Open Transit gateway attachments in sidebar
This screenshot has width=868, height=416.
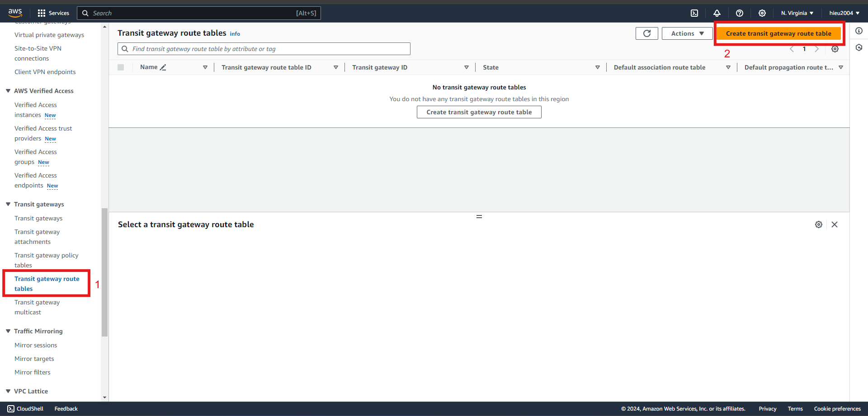point(37,237)
